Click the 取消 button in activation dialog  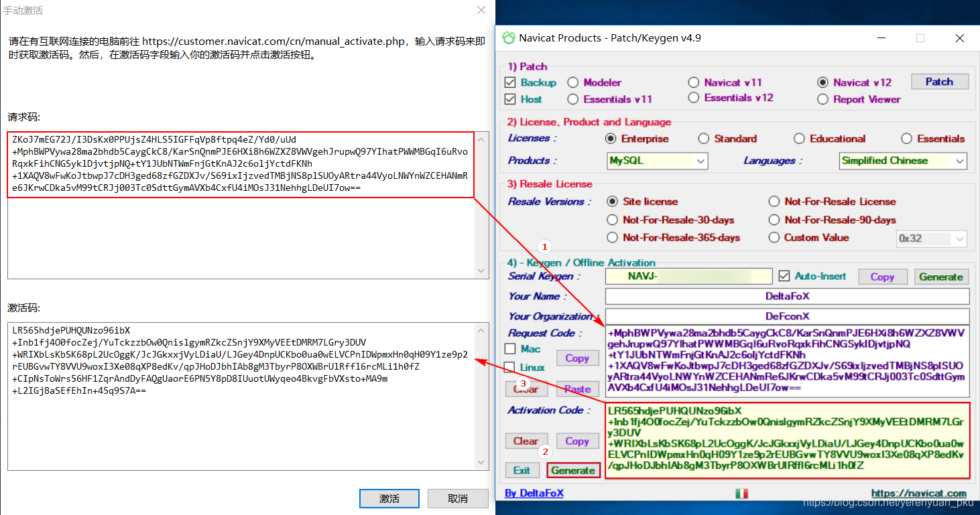pos(458,498)
